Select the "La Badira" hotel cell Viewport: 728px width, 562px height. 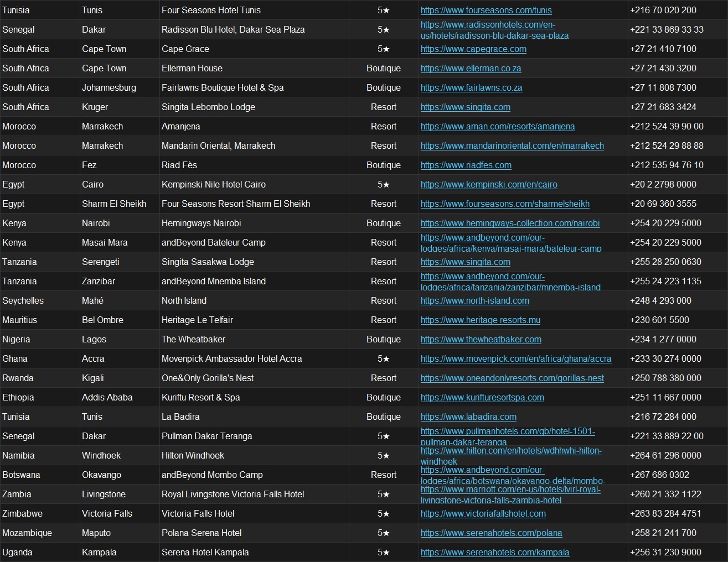point(254,417)
